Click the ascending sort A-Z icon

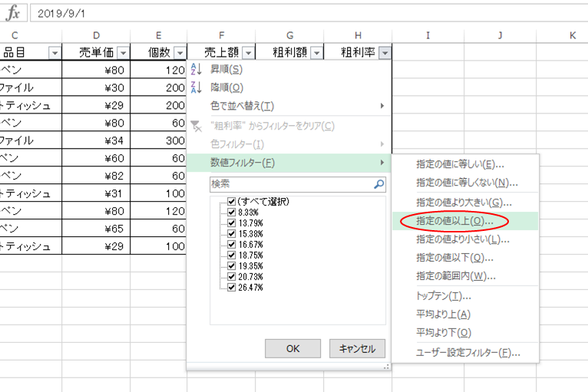coord(195,69)
